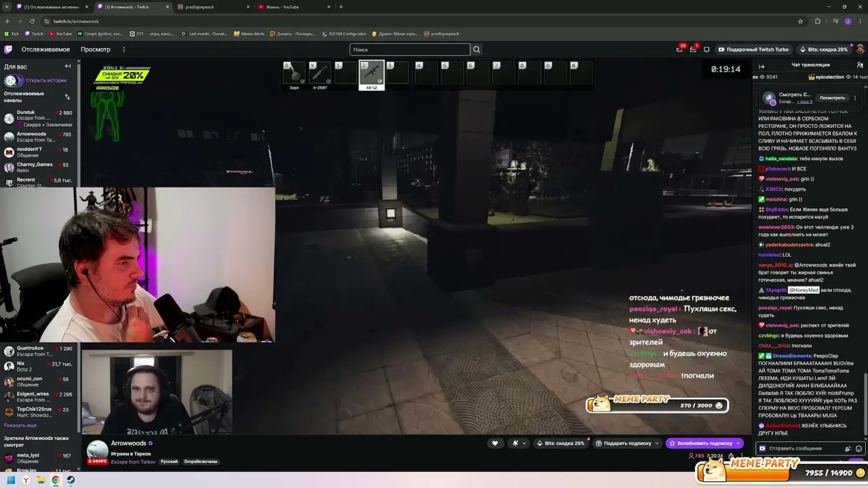Open the whispers speech bubble icon
Screen dimensions: 868x488
click(x=706, y=49)
